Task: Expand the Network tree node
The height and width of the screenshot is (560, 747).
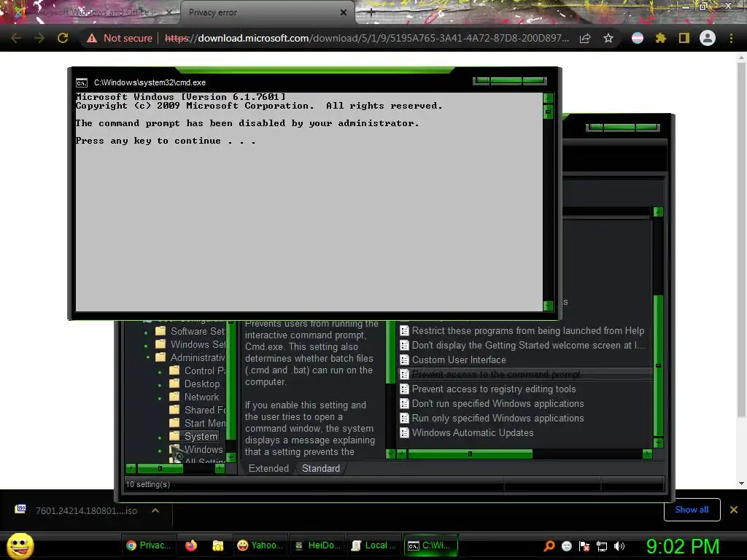Action: [160, 397]
